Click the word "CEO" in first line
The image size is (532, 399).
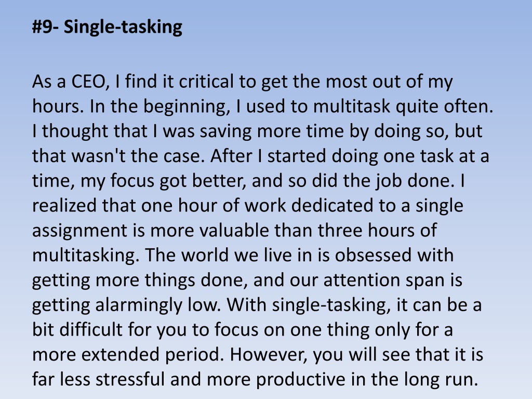87,82
